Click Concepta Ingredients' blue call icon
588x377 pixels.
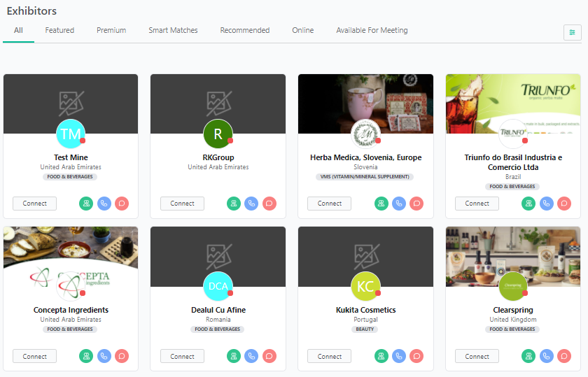click(x=104, y=356)
